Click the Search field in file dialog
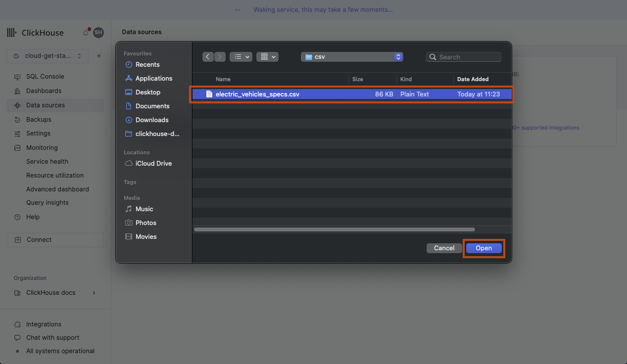The height and width of the screenshot is (364, 627). pos(464,57)
